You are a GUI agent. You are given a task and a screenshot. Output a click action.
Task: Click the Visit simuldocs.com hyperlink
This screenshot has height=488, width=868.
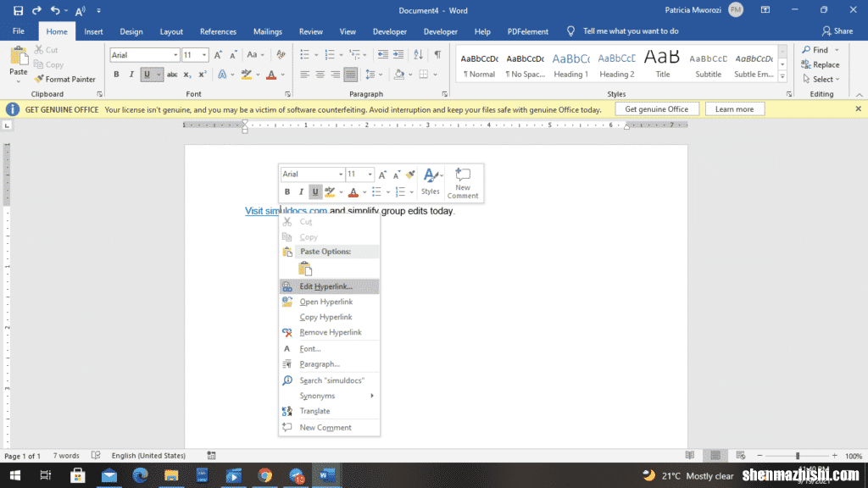pos(286,211)
